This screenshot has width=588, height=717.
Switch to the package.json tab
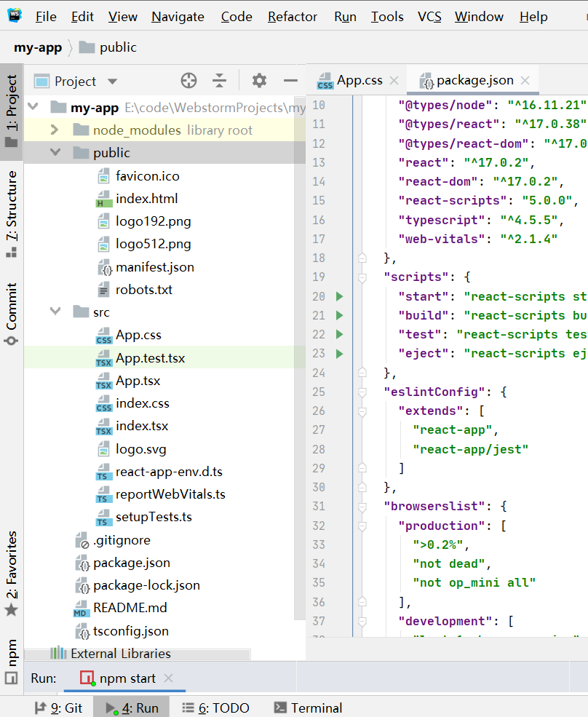point(474,80)
